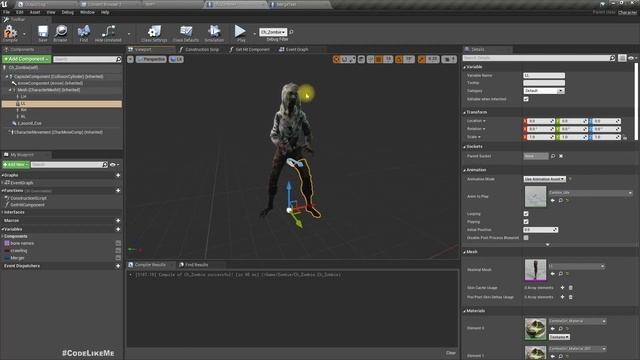
Task: Click the Save floppy disk icon
Action: tap(42, 31)
